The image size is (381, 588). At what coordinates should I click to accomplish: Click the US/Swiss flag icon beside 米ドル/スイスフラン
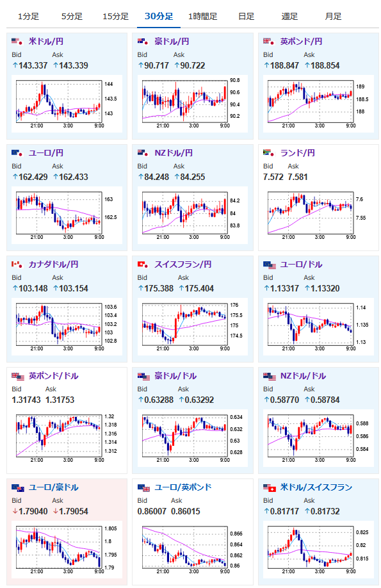[x=269, y=487]
